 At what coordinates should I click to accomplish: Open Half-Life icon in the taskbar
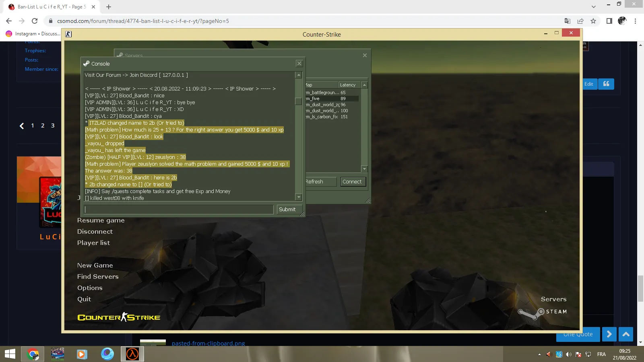(132, 354)
